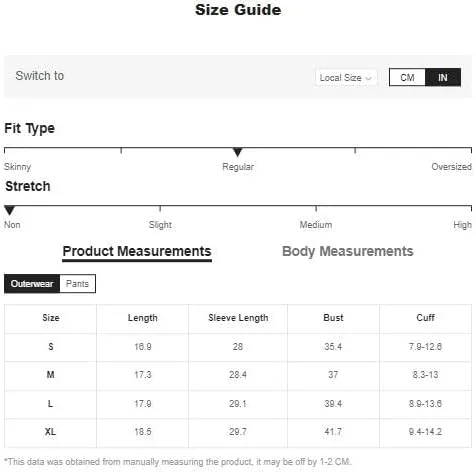Screen dimensions: 476x473
Task: Click the Sleeve Length column header
Action: click(238, 318)
